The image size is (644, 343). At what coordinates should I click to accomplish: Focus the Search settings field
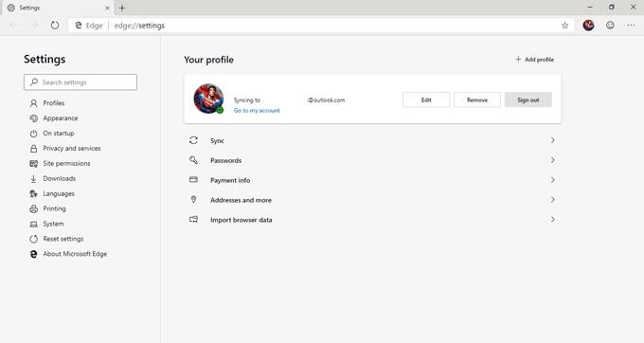pyautogui.click(x=80, y=82)
